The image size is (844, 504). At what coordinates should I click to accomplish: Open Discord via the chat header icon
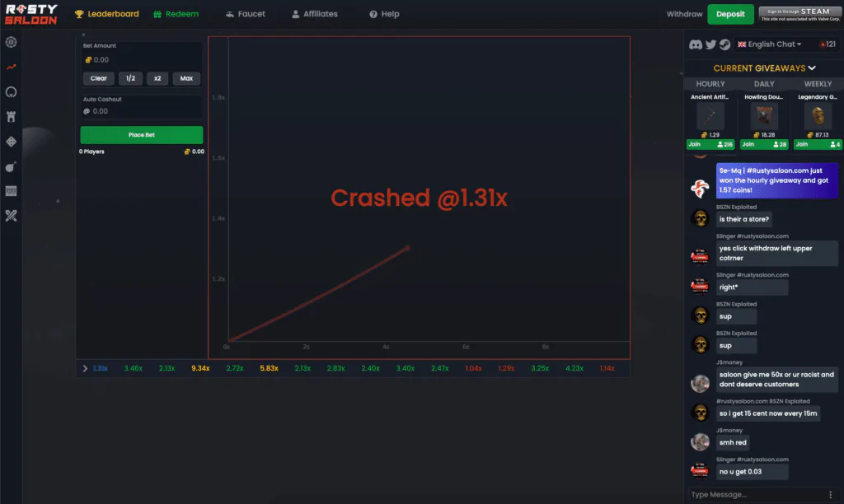(695, 44)
